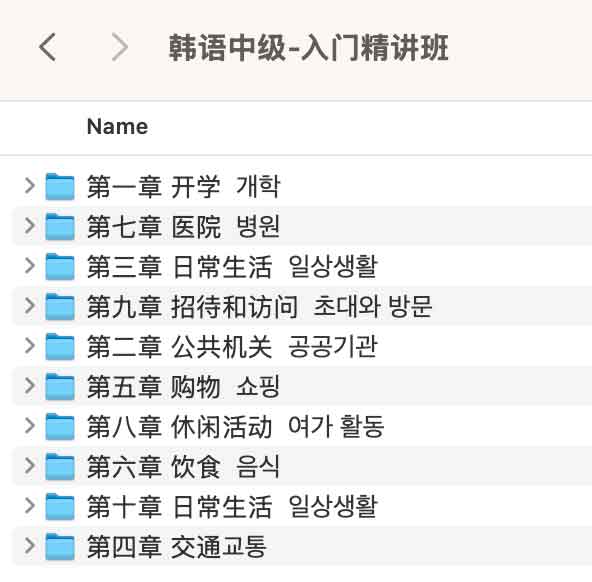Expand the 第四章 交通 folder chevron
592x582 pixels.
coord(29,546)
